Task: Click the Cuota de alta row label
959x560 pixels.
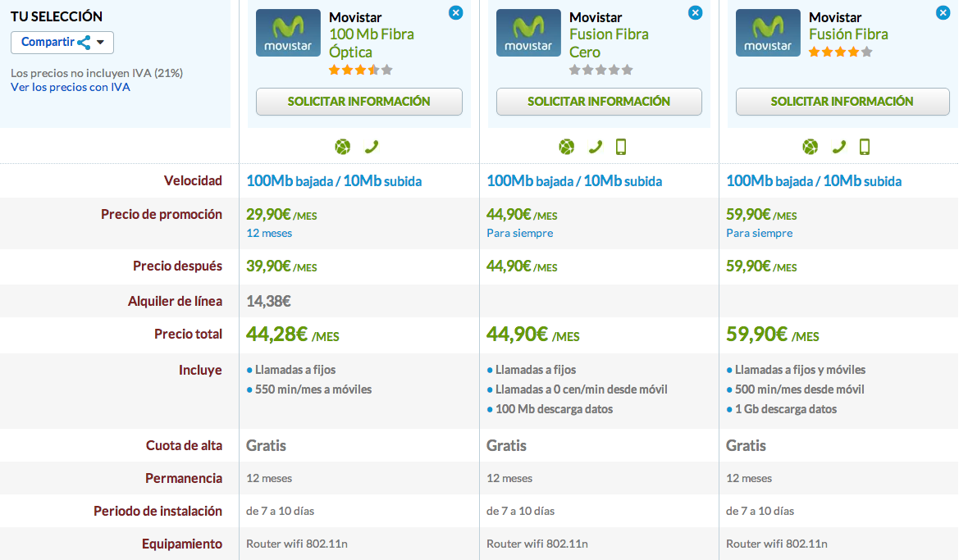Action: (184, 446)
